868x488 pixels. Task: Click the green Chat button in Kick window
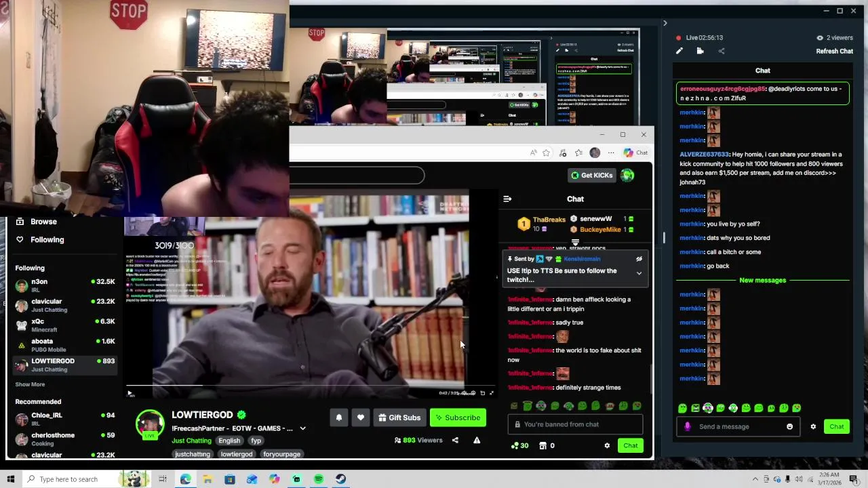click(631, 445)
